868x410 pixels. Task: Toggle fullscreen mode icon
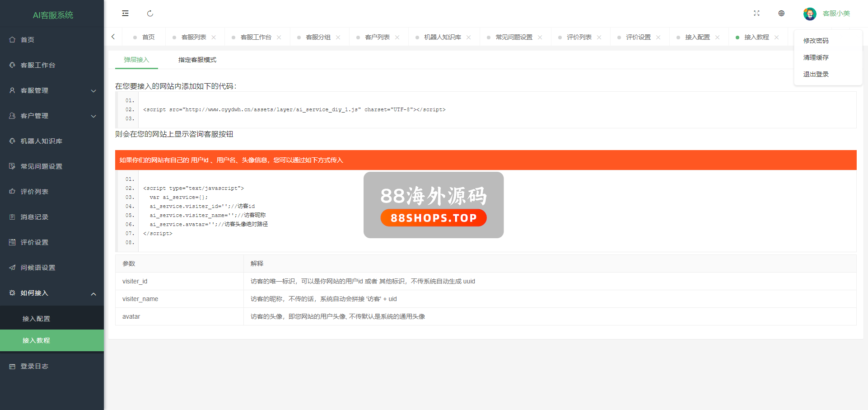[756, 14]
